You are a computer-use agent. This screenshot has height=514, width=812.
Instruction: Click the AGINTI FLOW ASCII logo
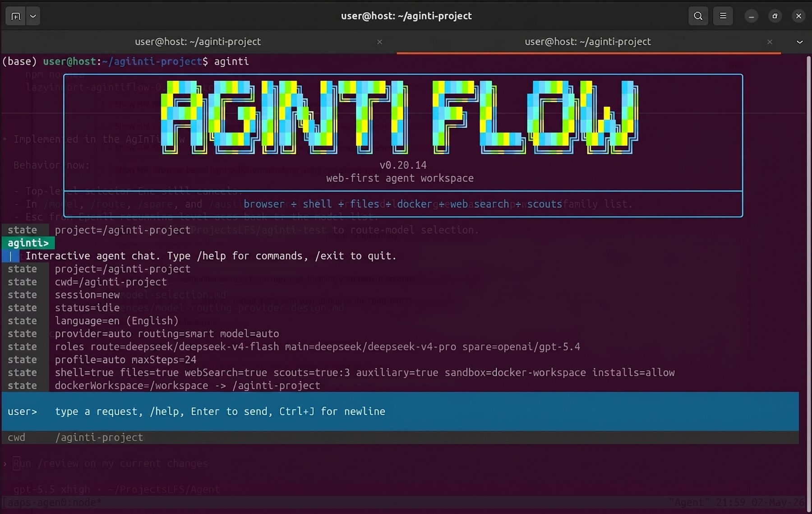coord(399,117)
